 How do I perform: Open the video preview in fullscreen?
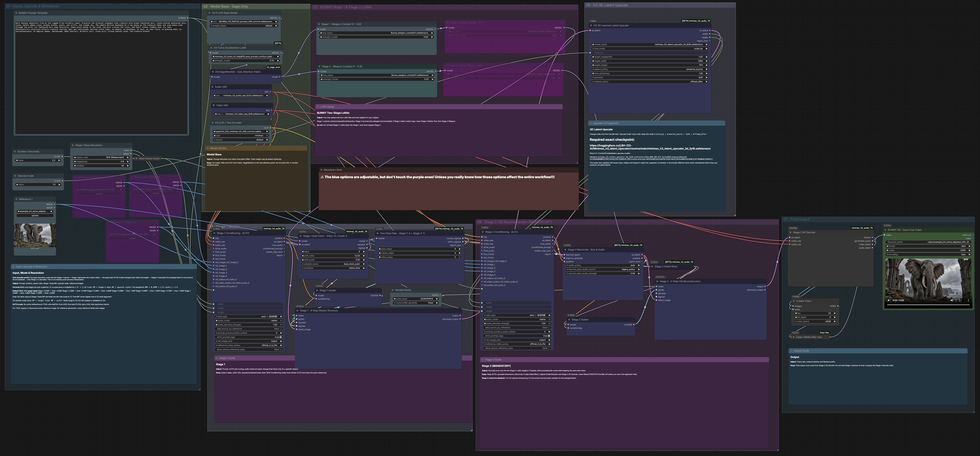coord(960,300)
